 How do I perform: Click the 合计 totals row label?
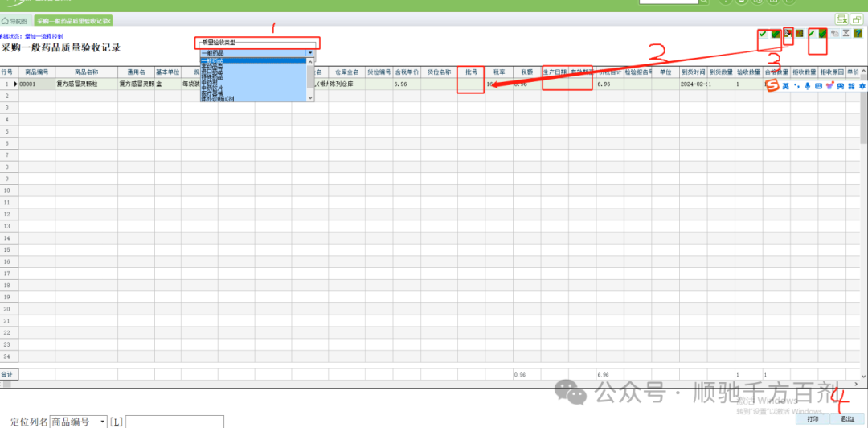click(x=9, y=375)
